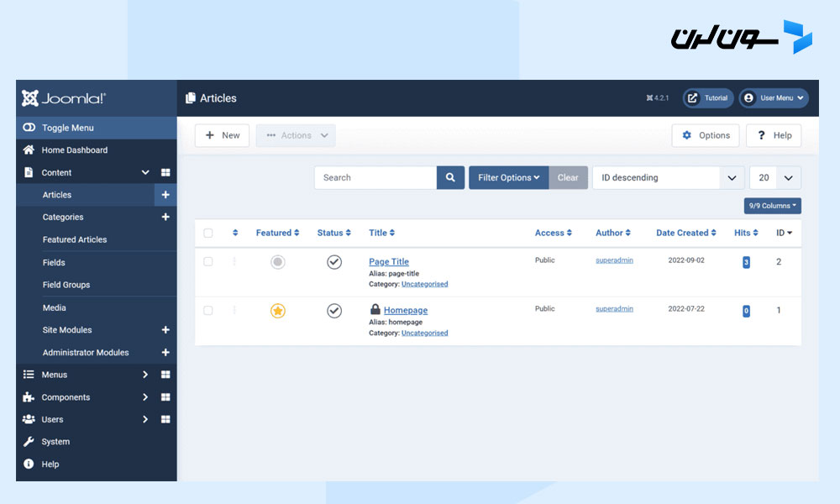The image size is (840, 504).
Task: Expand the Components section chevron
Action: (x=145, y=396)
